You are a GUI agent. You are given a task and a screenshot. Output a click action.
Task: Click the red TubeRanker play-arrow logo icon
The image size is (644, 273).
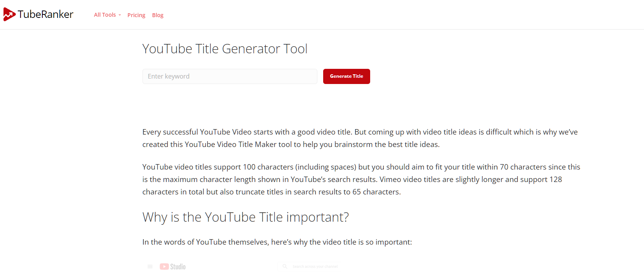pos(9,14)
